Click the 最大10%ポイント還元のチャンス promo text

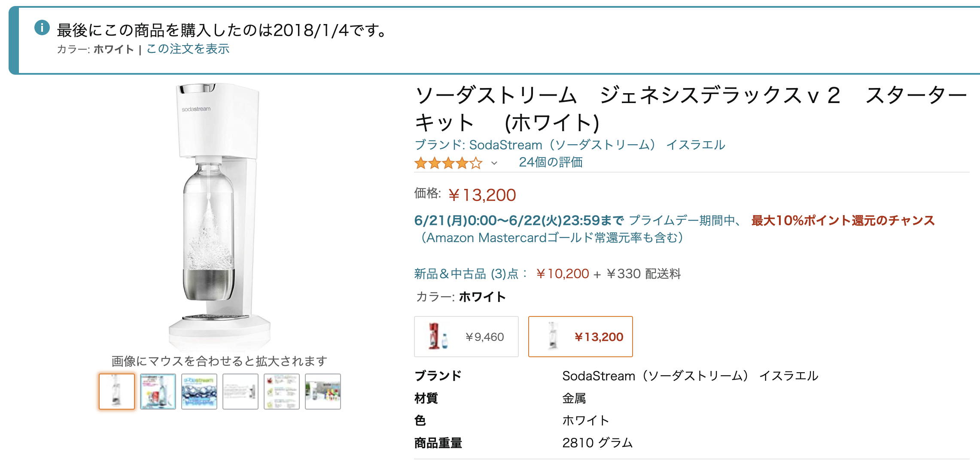point(843,221)
